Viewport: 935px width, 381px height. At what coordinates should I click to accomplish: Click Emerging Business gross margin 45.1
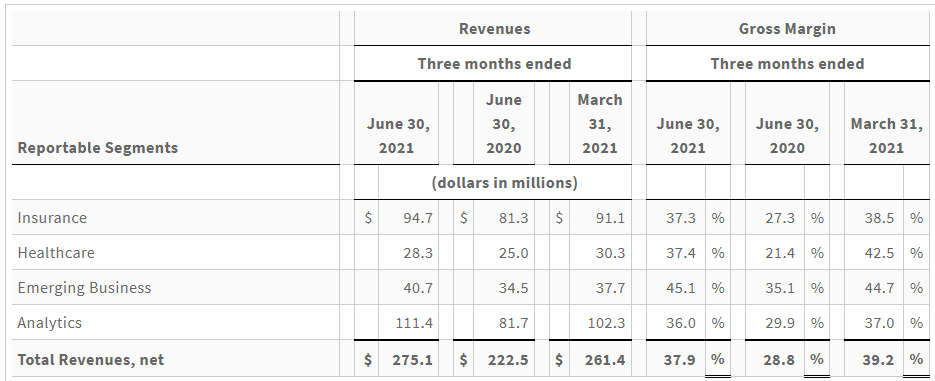(x=681, y=288)
